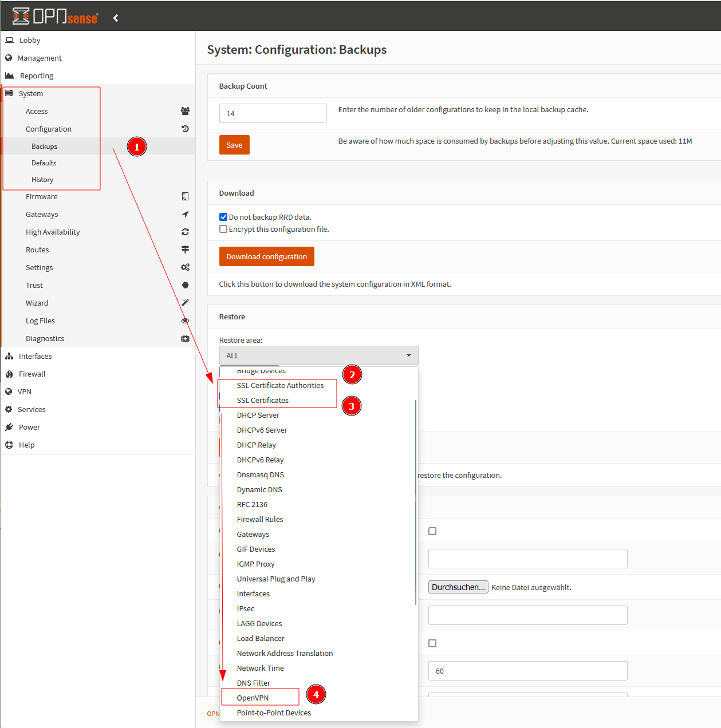Click the Management globe icon

click(9, 58)
